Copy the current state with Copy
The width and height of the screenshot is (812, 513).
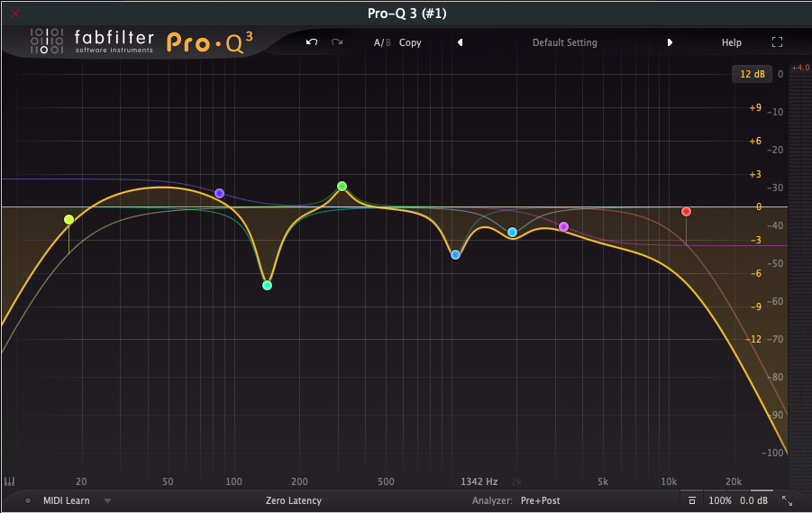click(410, 42)
